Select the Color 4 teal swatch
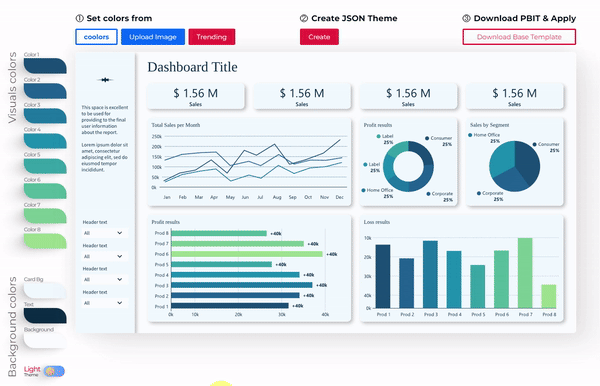 [x=45, y=141]
